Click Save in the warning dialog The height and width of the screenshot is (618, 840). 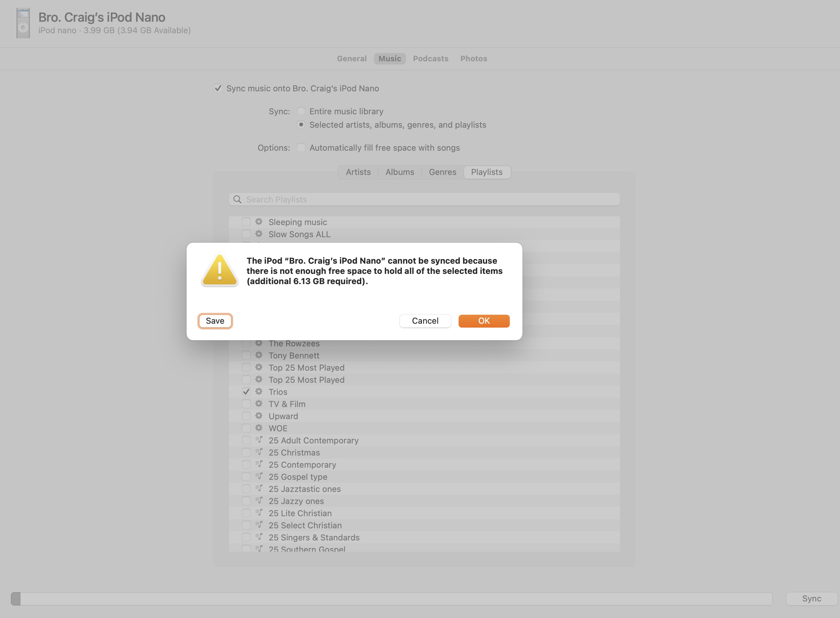pyautogui.click(x=215, y=321)
